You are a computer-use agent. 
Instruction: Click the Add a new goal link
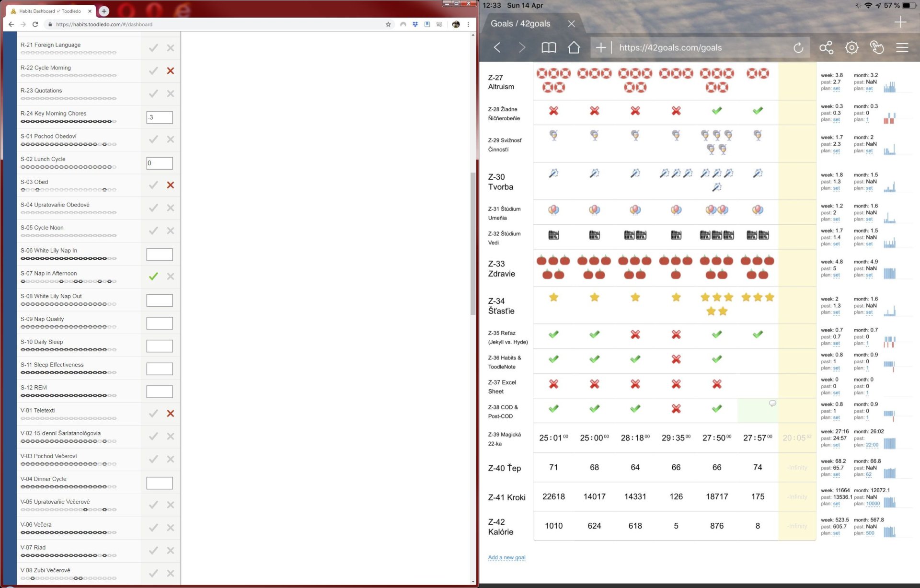[506, 557]
